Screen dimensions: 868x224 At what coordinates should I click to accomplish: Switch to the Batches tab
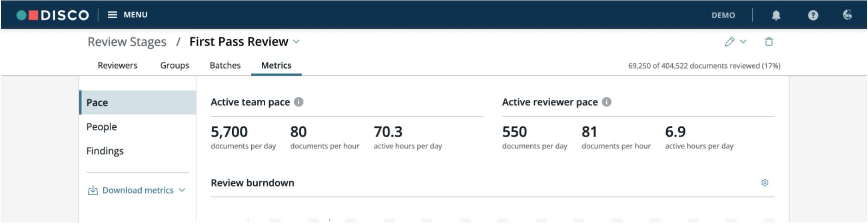[225, 66]
